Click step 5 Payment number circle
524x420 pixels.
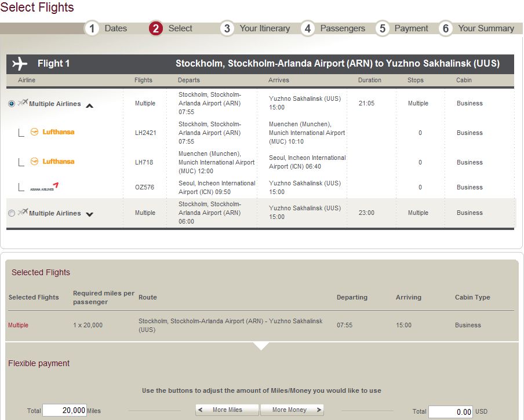click(382, 28)
